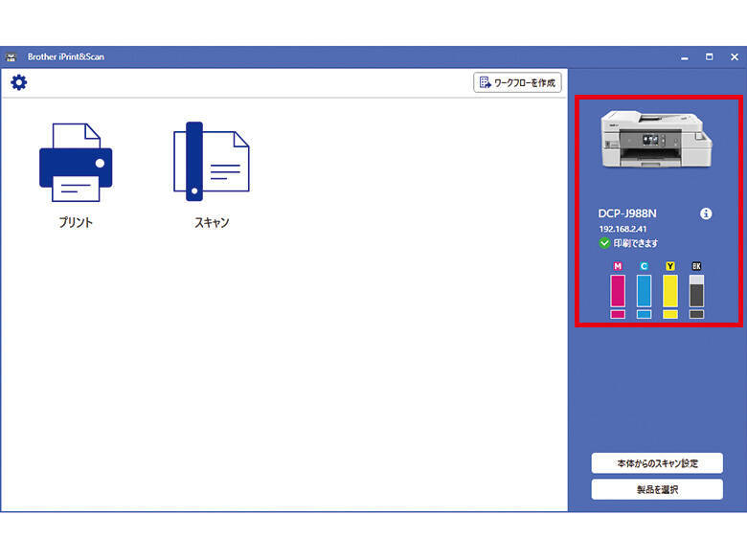Click the green 印刷できます status checkmark

coord(604,243)
